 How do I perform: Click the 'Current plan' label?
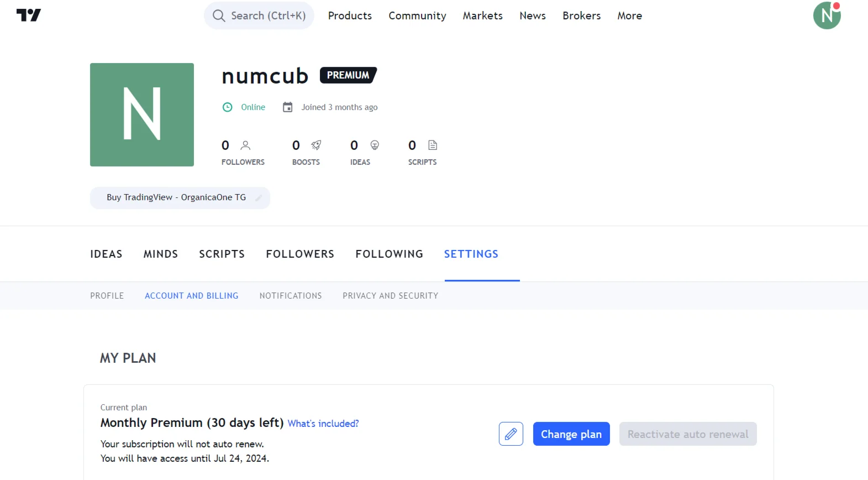pyautogui.click(x=124, y=408)
